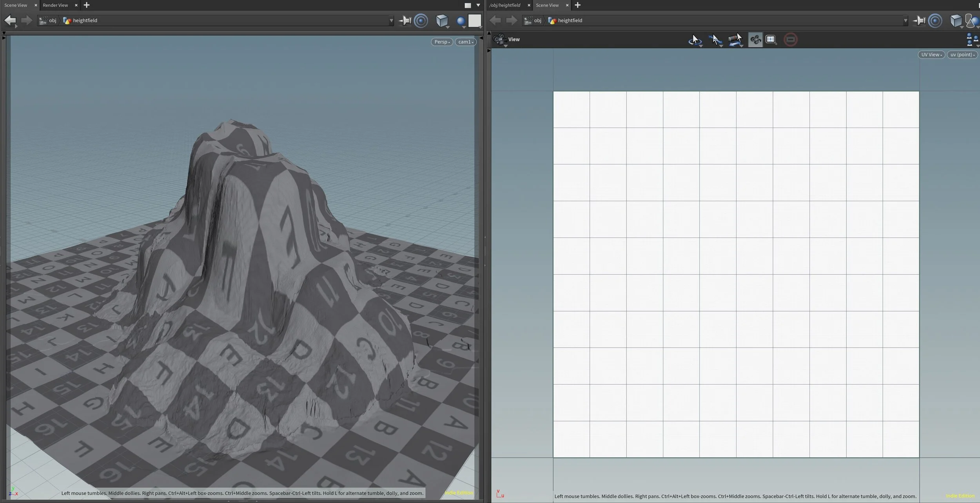The width and height of the screenshot is (980, 503).
Task: Click the cube display icon in left pane
Action: (x=442, y=20)
